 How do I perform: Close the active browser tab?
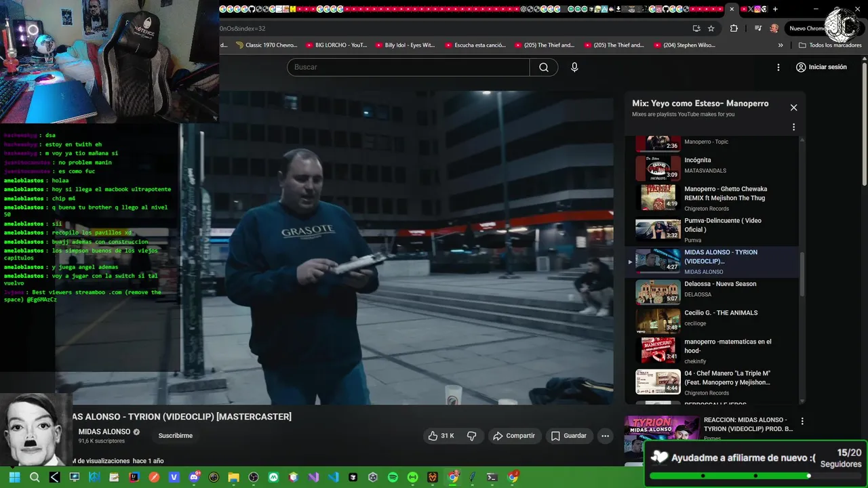[732, 9]
